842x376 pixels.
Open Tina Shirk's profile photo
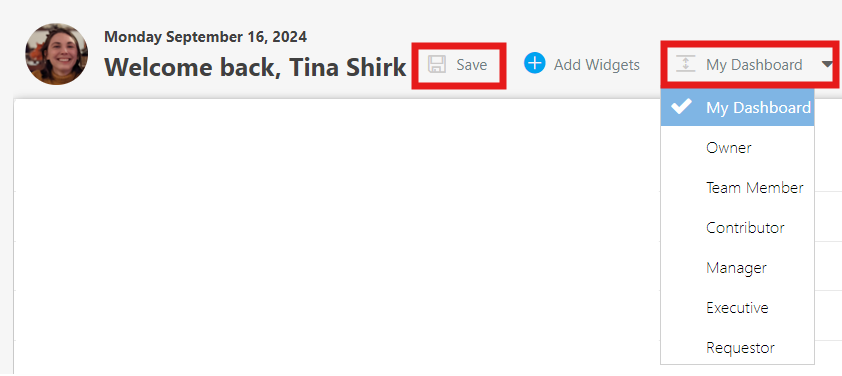(56, 54)
